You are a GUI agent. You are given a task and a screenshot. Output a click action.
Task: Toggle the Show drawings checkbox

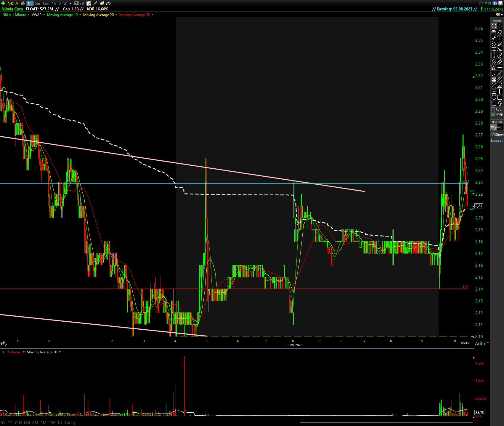pos(493,134)
